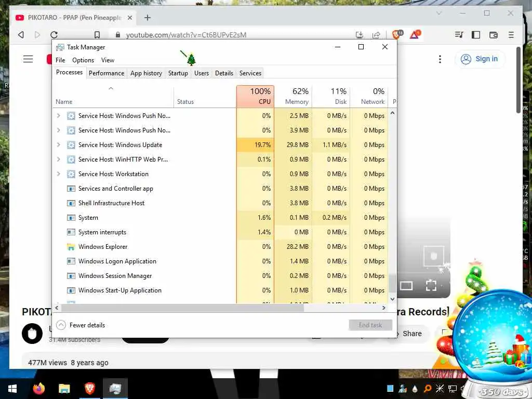Click the Windows Logon Application icon
532x399 pixels.
pyautogui.click(x=71, y=261)
